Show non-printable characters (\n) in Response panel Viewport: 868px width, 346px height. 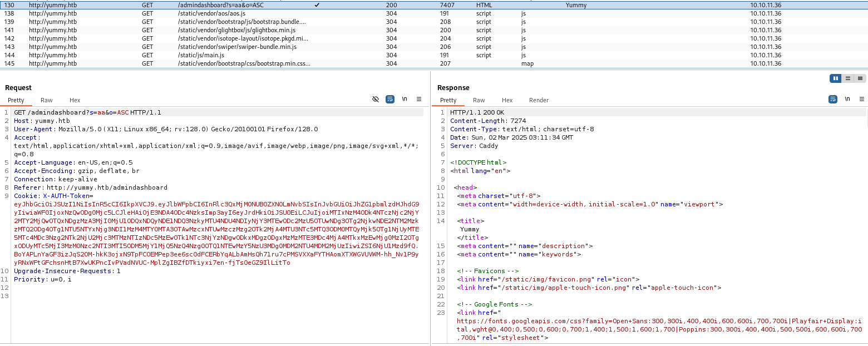[847, 99]
